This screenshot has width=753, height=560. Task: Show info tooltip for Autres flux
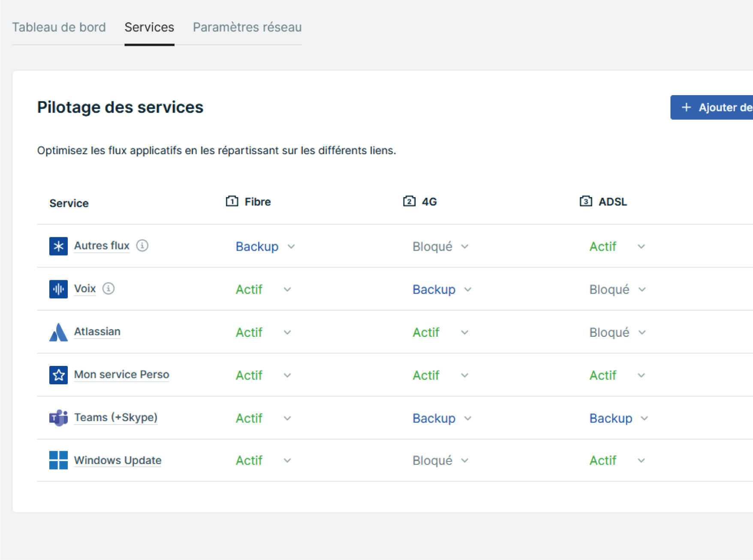pos(142,246)
